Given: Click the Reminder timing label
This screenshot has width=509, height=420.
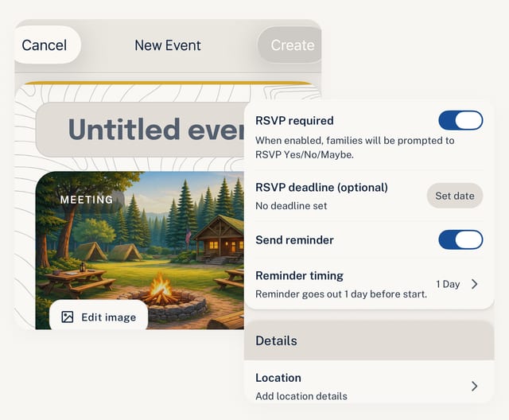Looking at the screenshot, I should click(299, 276).
